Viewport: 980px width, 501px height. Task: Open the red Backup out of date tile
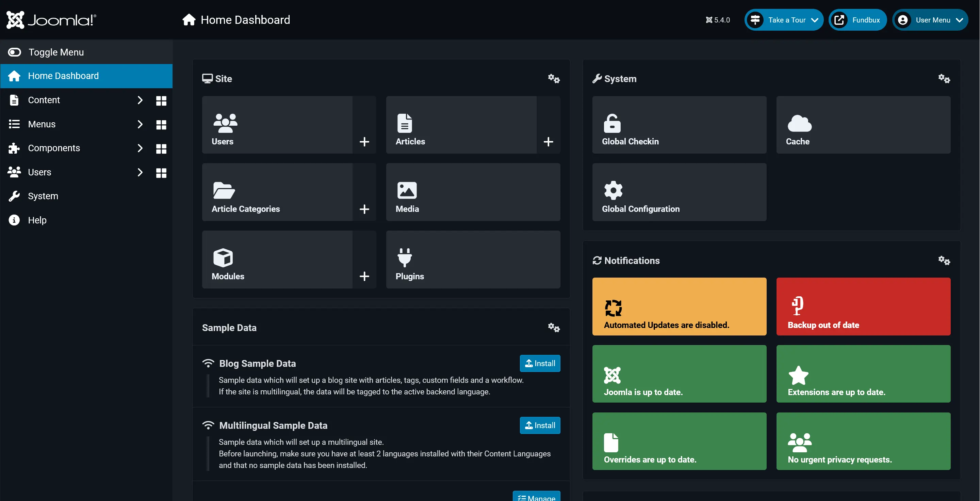(x=863, y=307)
